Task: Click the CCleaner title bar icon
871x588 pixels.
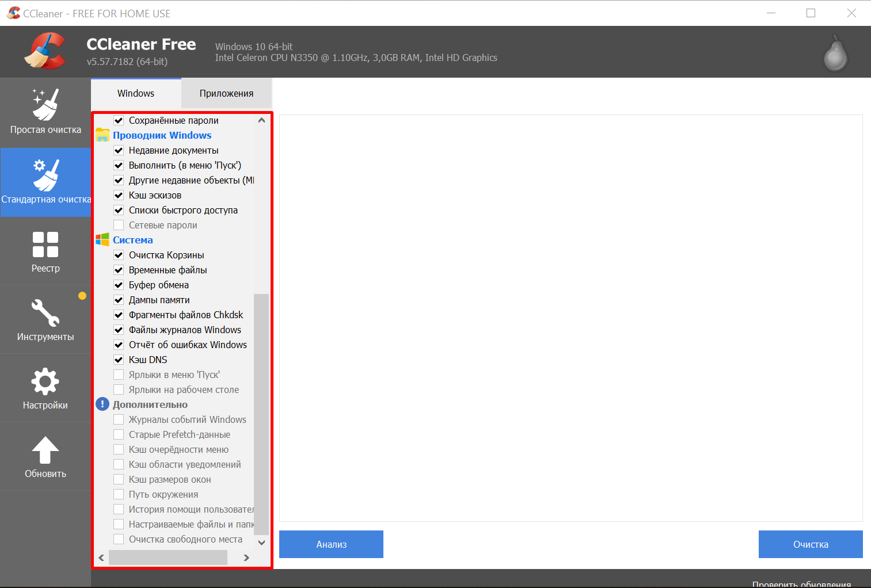Action: pyautogui.click(x=13, y=13)
